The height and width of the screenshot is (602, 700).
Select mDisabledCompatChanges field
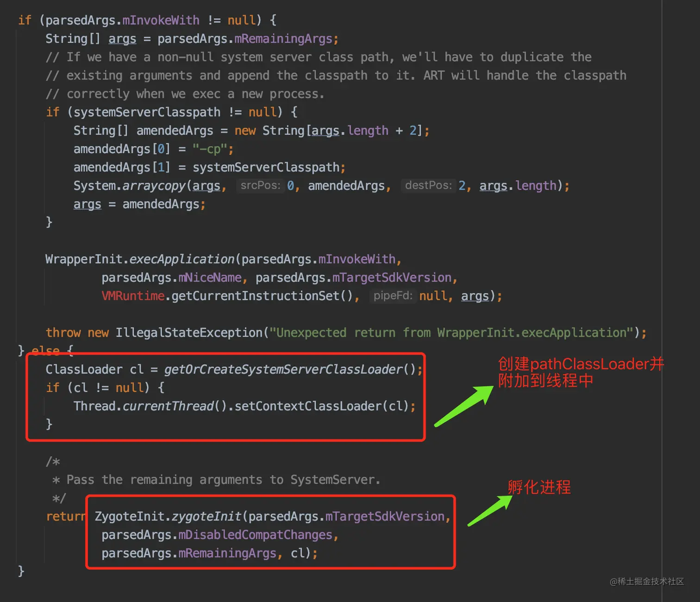(256, 535)
